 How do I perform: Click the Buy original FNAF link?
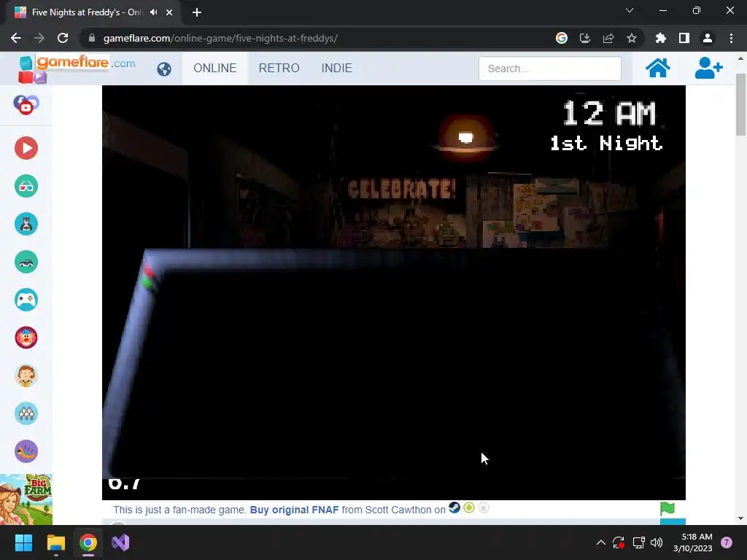pyautogui.click(x=294, y=510)
